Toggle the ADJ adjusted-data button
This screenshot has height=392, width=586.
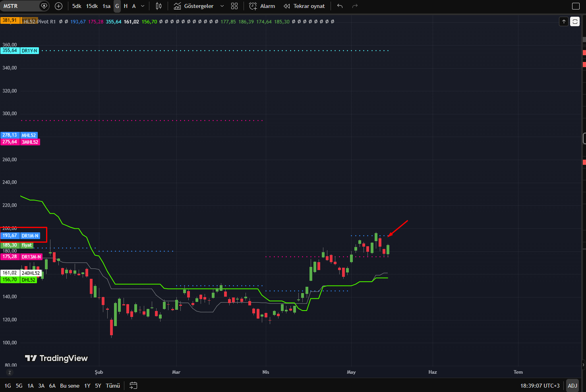(x=572, y=386)
